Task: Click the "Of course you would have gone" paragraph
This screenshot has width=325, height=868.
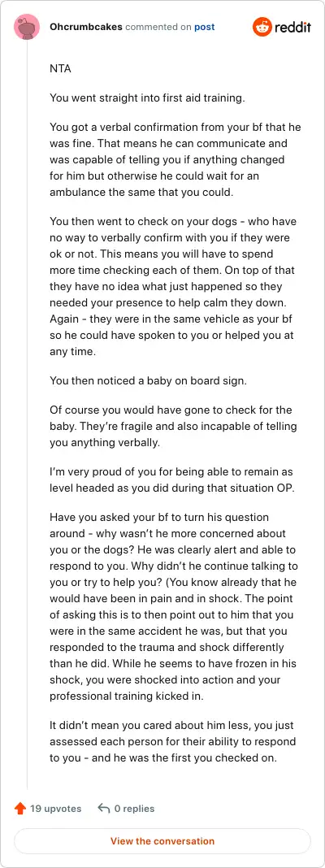Action: [x=173, y=427]
